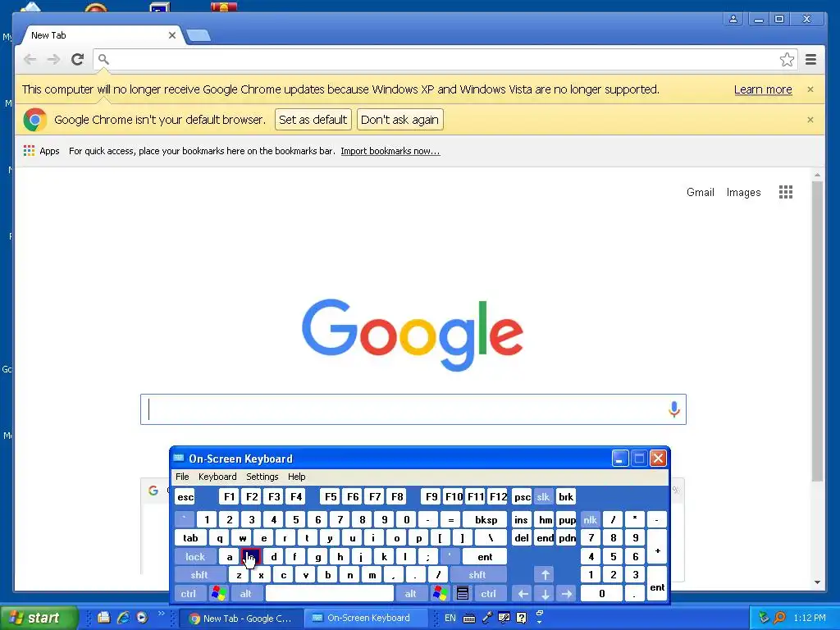Viewport: 840px width, 630px height.
Task: Click the space bar key
Action: coord(330,594)
